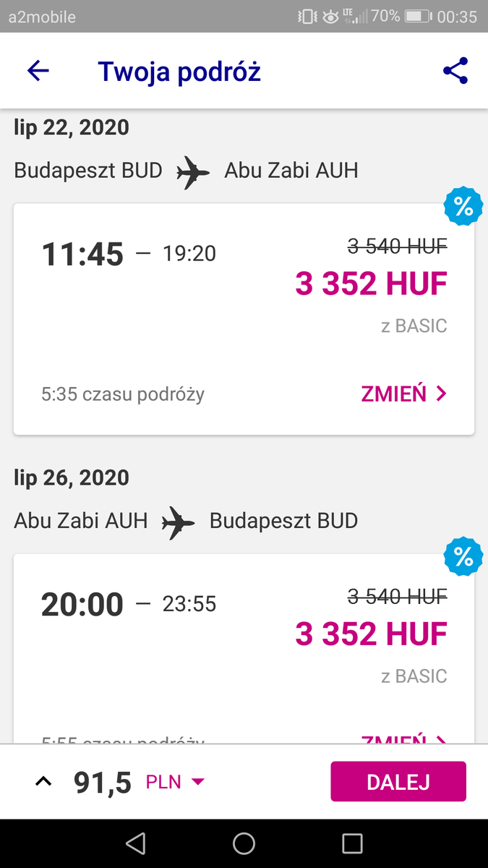Viewport: 488px width, 868px height.
Task: Tap Android back navigation triangle
Action: pos(135,843)
